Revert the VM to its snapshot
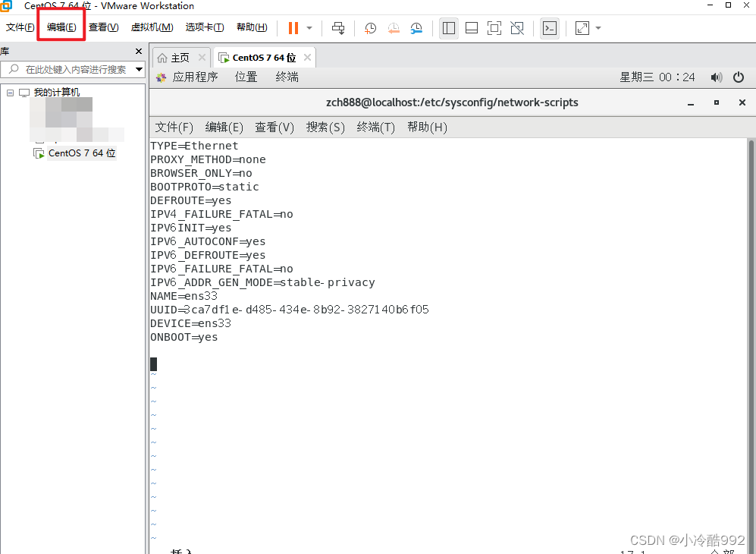 [x=394, y=27]
